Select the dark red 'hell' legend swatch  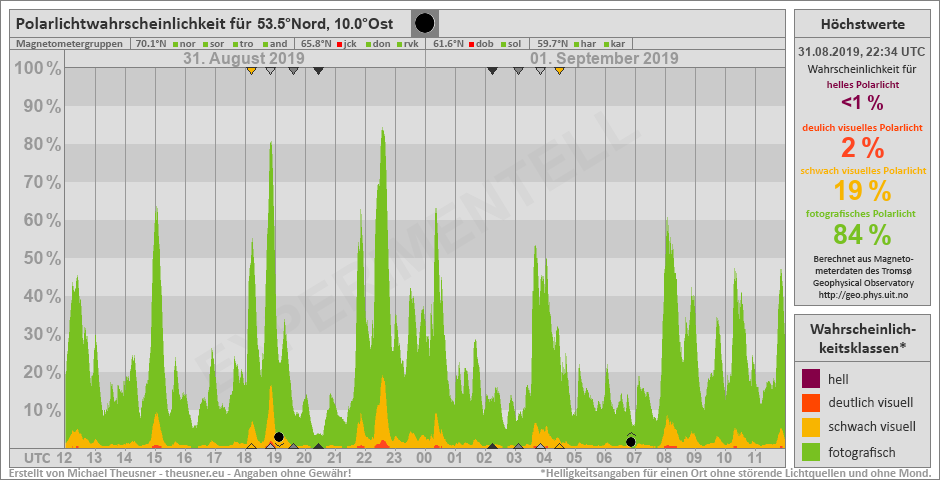point(811,379)
